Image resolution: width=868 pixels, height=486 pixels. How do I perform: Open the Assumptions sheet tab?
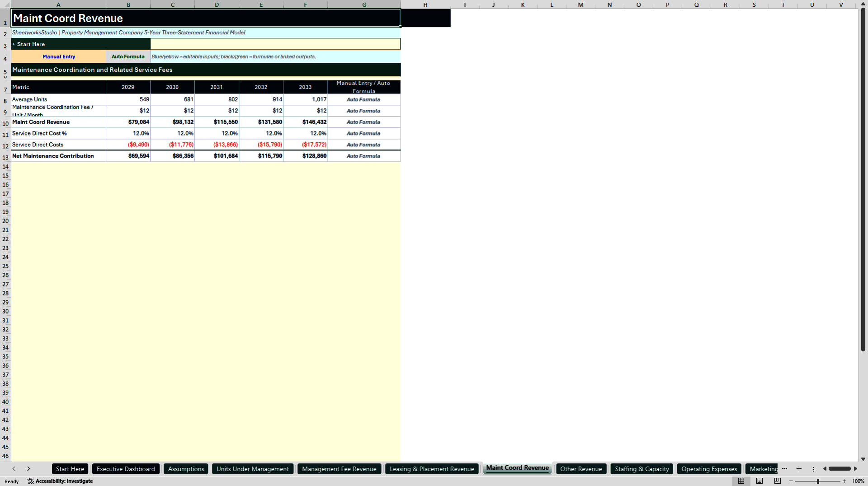(x=186, y=469)
